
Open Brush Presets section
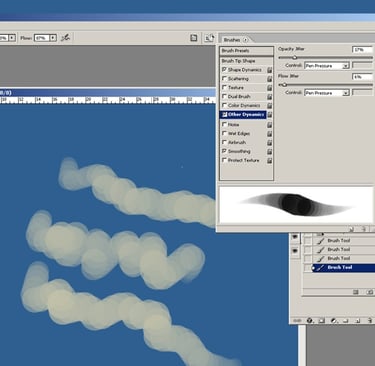tap(246, 51)
